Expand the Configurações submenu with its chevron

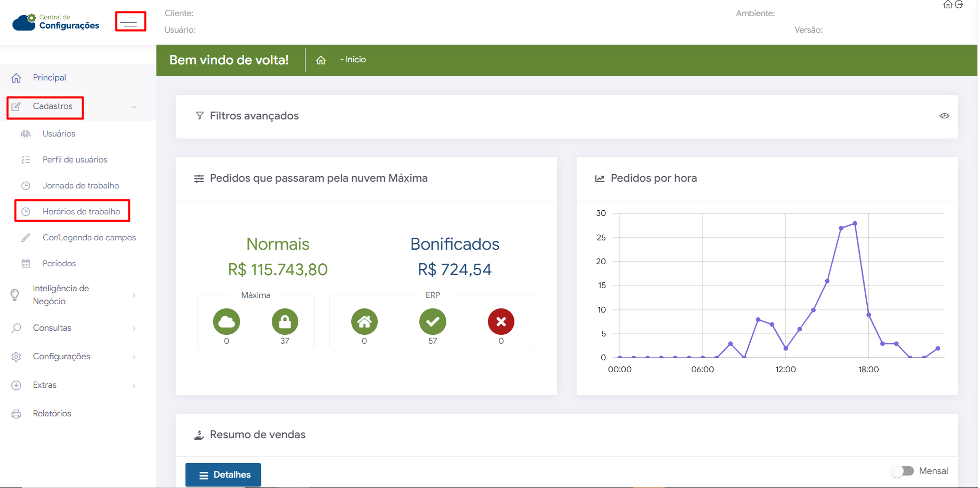(134, 357)
